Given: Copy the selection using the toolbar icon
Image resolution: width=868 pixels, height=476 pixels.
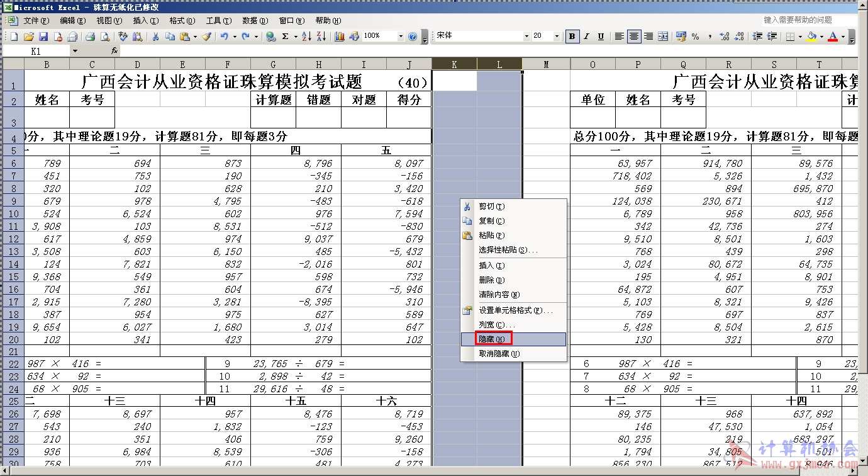Looking at the screenshot, I should click(170, 37).
